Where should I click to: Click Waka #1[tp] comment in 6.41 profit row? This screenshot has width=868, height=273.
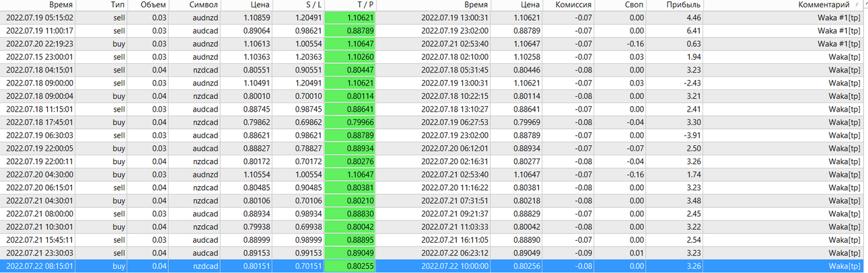click(838, 30)
